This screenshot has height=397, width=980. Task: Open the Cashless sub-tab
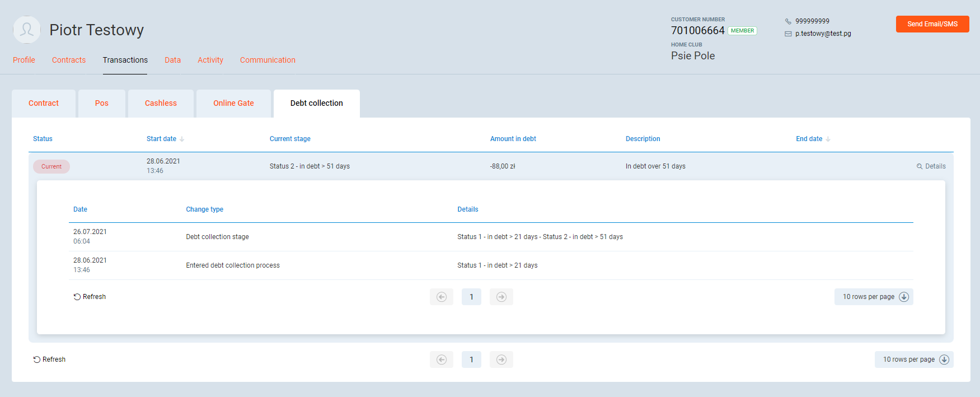pos(161,103)
